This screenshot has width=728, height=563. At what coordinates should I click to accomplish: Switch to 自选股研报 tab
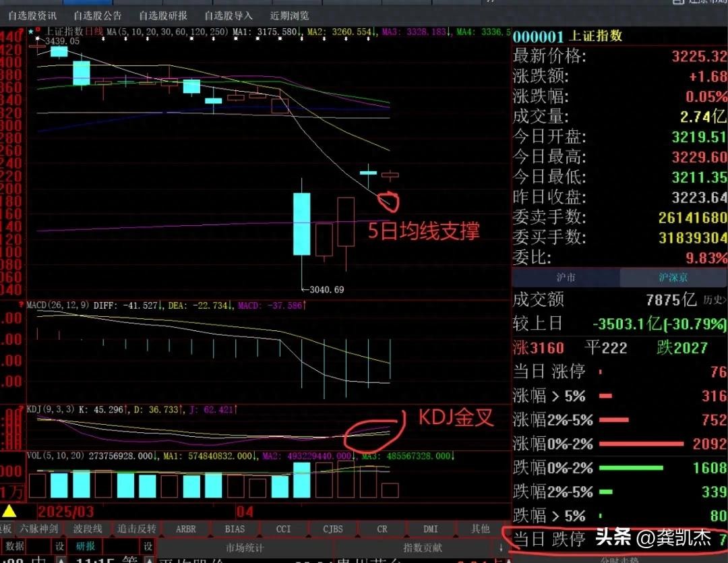pos(163,15)
